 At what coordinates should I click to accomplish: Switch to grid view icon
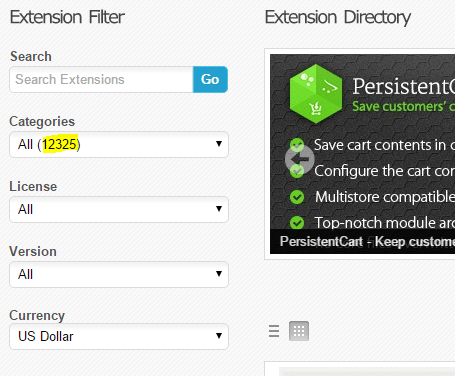pyautogui.click(x=299, y=331)
